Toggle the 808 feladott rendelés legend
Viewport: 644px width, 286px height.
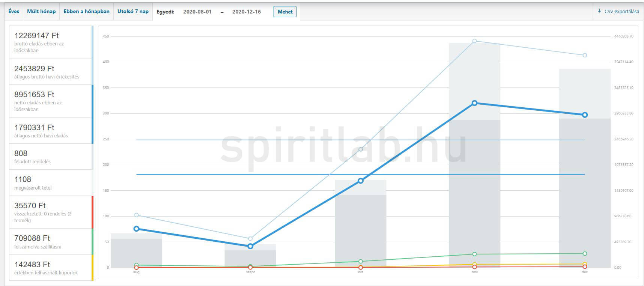(51, 157)
